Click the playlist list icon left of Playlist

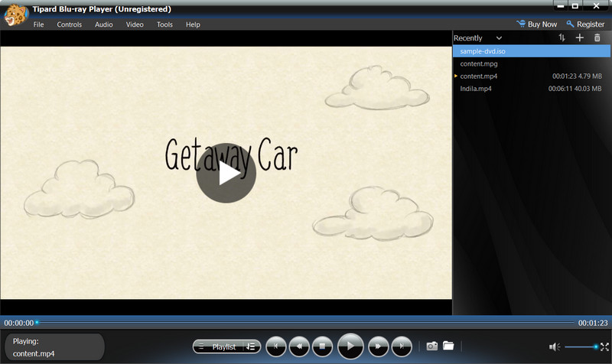201,346
